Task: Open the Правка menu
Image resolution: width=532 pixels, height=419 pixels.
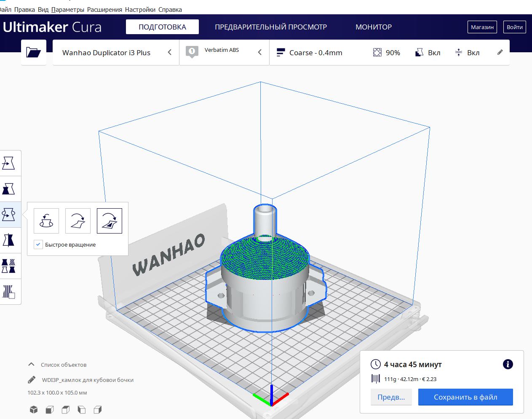Action: (x=24, y=9)
